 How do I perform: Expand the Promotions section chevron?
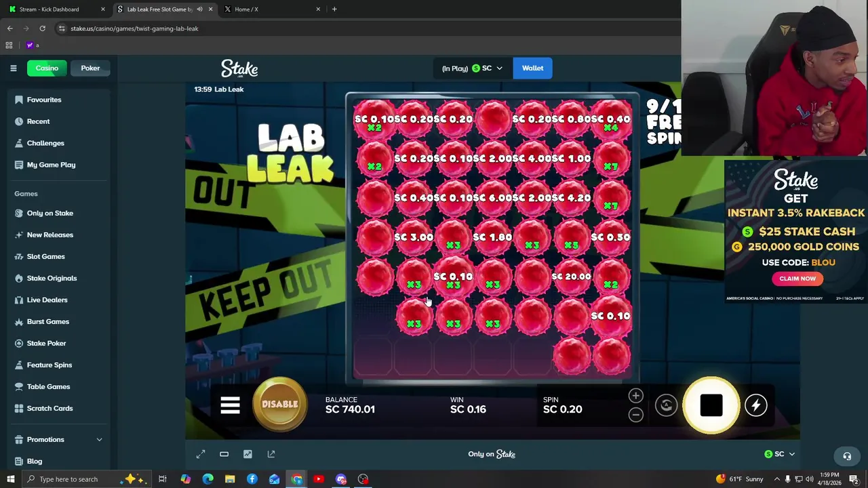[x=99, y=440]
